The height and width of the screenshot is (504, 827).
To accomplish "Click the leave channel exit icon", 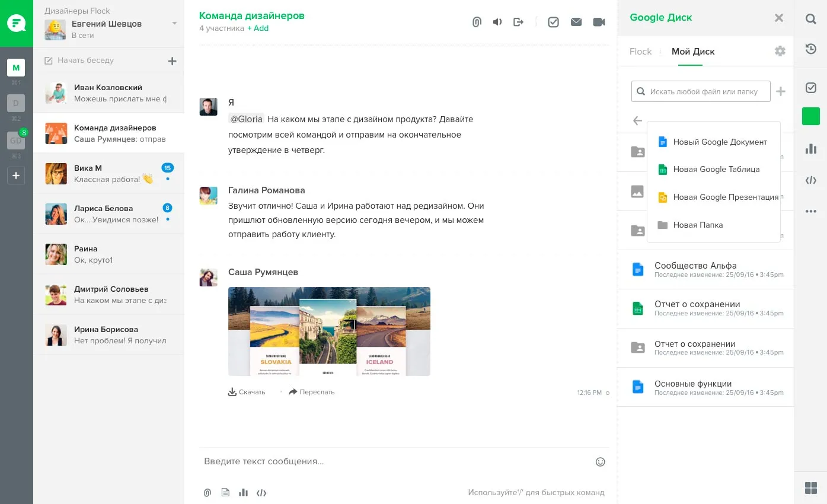I will tap(518, 22).
